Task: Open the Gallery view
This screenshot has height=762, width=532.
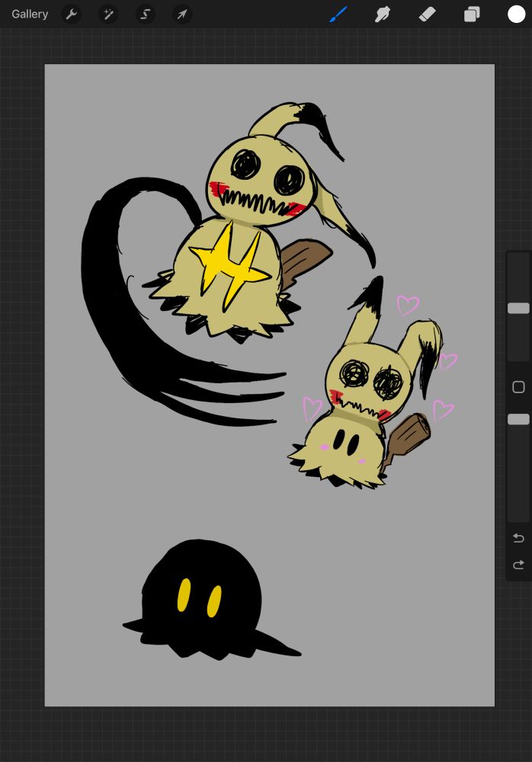Action: pyautogui.click(x=30, y=14)
